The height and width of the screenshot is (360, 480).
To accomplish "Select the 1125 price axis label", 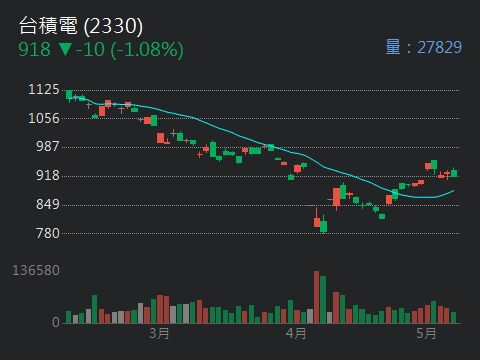I will pos(44,89).
